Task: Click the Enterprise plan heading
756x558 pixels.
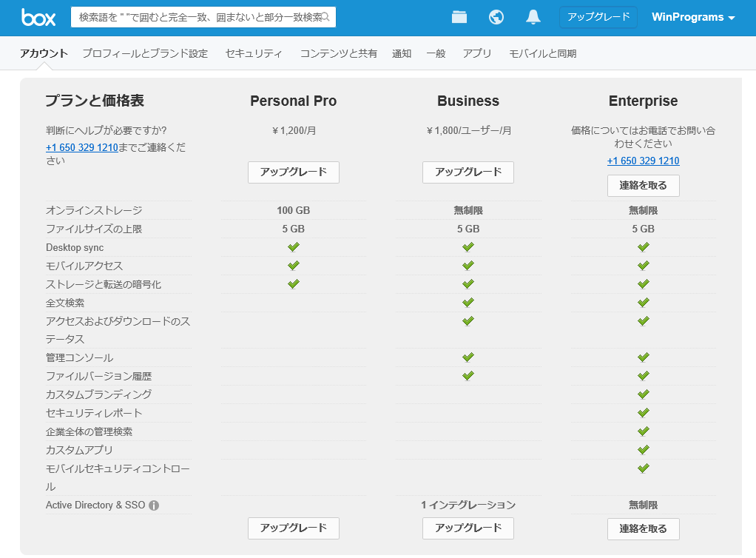Action: click(x=643, y=101)
